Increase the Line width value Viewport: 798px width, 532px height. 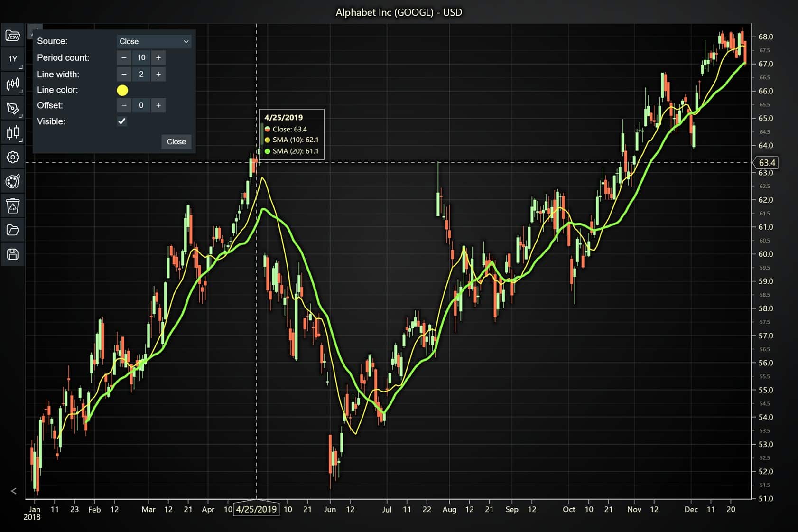[x=158, y=74]
